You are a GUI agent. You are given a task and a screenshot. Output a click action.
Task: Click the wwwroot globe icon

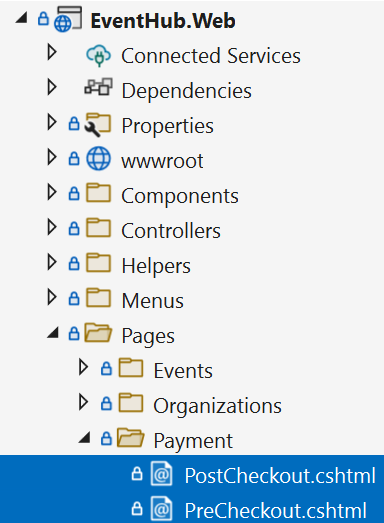click(x=98, y=159)
